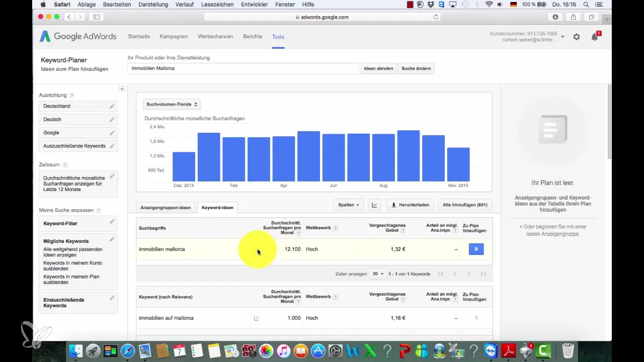Open the Spalten columns dropdown
The width and height of the screenshot is (644, 362).
coord(349,205)
